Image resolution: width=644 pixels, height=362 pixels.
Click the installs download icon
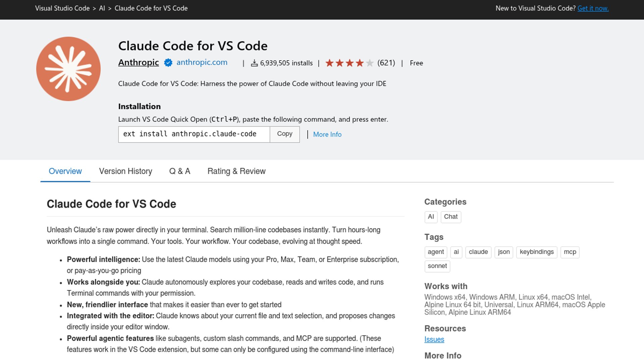(254, 63)
